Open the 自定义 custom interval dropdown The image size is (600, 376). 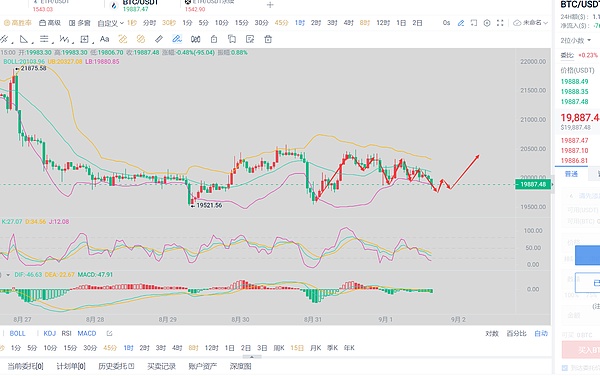click(x=111, y=23)
